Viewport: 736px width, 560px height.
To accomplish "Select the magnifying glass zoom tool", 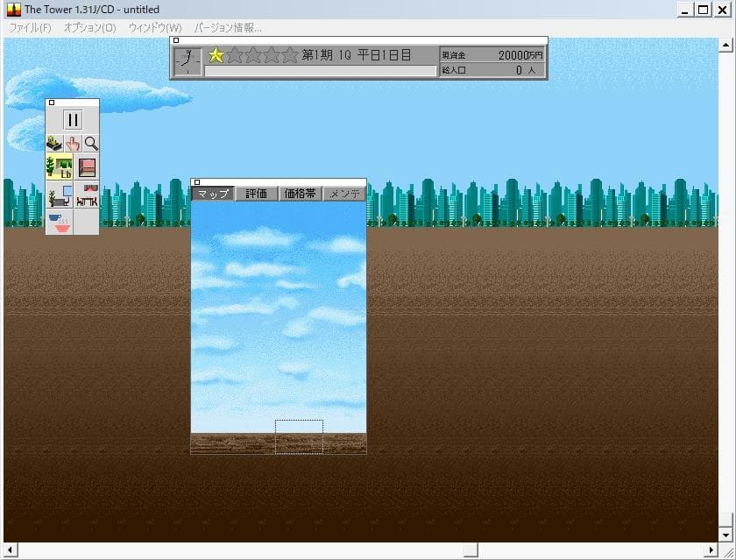I will pyautogui.click(x=91, y=143).
